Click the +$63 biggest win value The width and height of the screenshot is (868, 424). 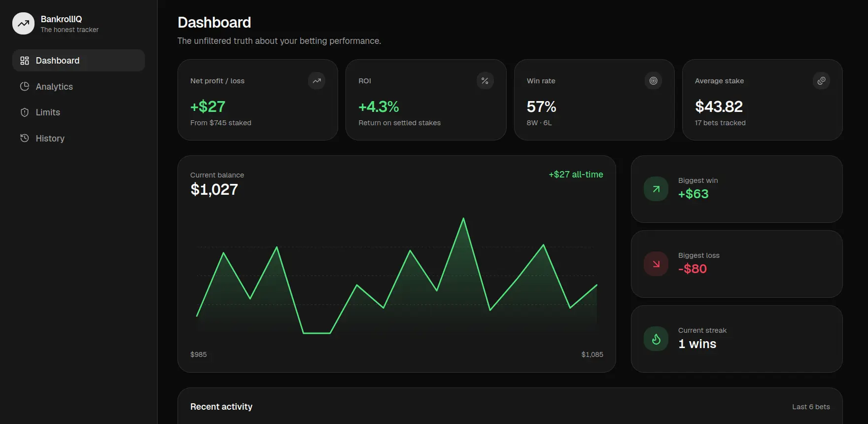693,194
